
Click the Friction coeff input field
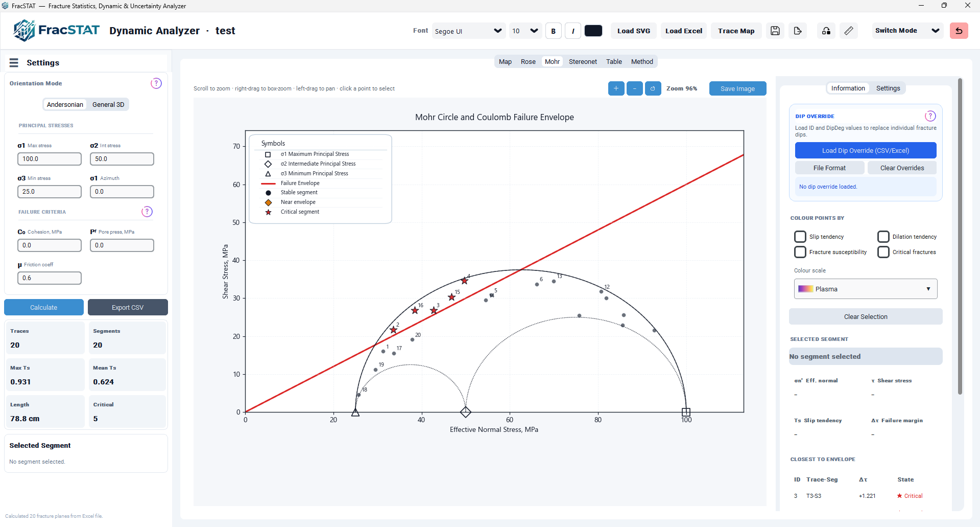pyautogui.click(x=50, y=278)
